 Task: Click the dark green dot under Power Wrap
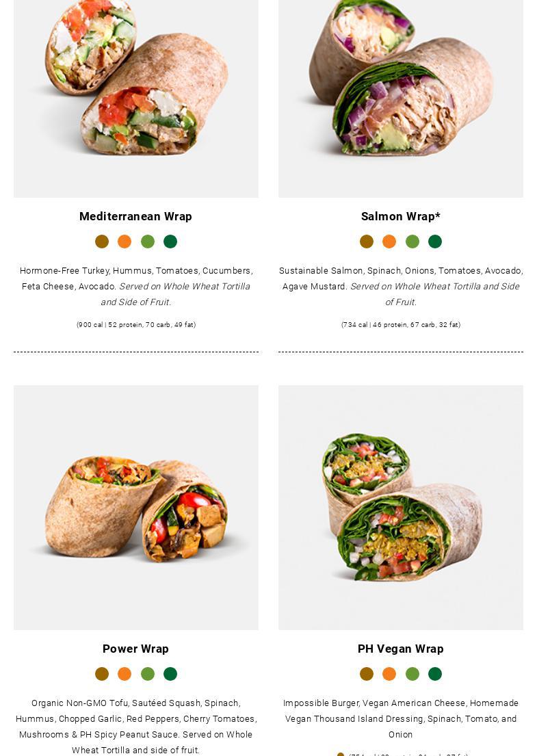(x=170, y=674)
